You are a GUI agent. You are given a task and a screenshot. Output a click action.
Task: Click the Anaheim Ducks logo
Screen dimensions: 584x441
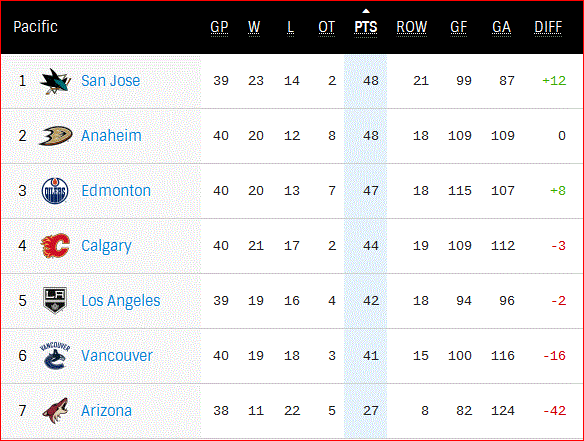(55, 136)
